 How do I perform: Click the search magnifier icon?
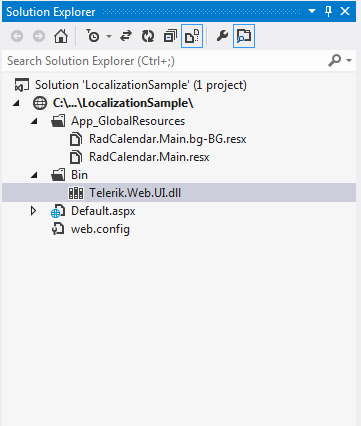(x=335, y=61)
